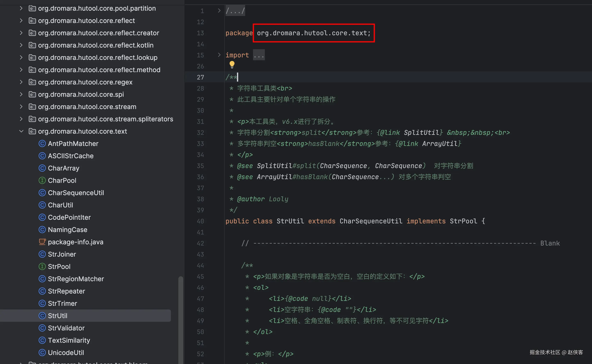Click the org.dromara.hutool.core.regex package folder icon

pos(32,82)
